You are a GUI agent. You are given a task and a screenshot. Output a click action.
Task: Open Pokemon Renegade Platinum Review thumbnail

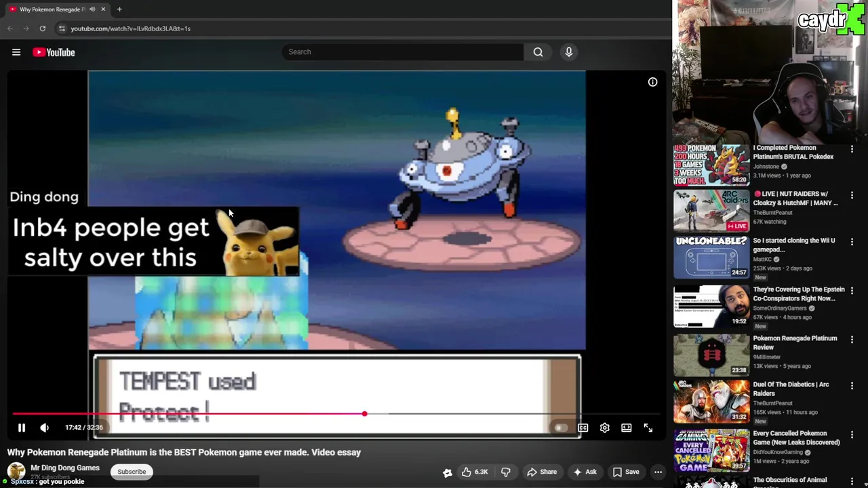(711, 354)
